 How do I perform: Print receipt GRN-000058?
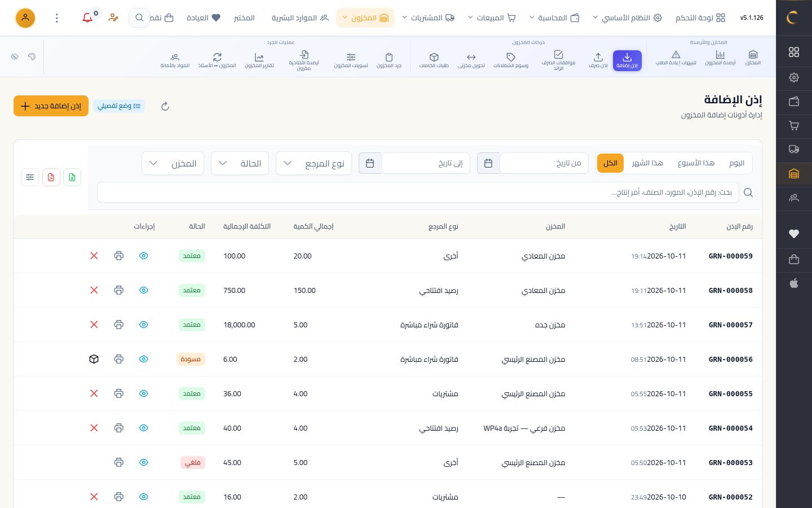(118, 290)
